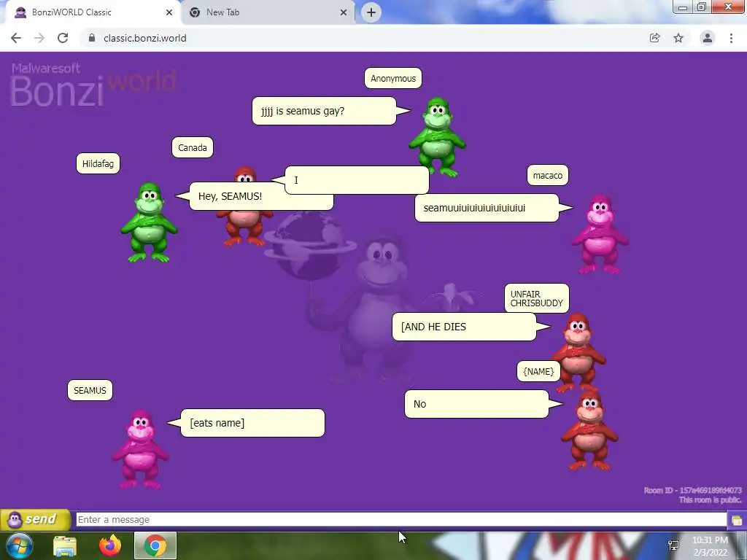Click the Room ID text
The width and height of the screenshot is (747, 560).
(693, 490)
